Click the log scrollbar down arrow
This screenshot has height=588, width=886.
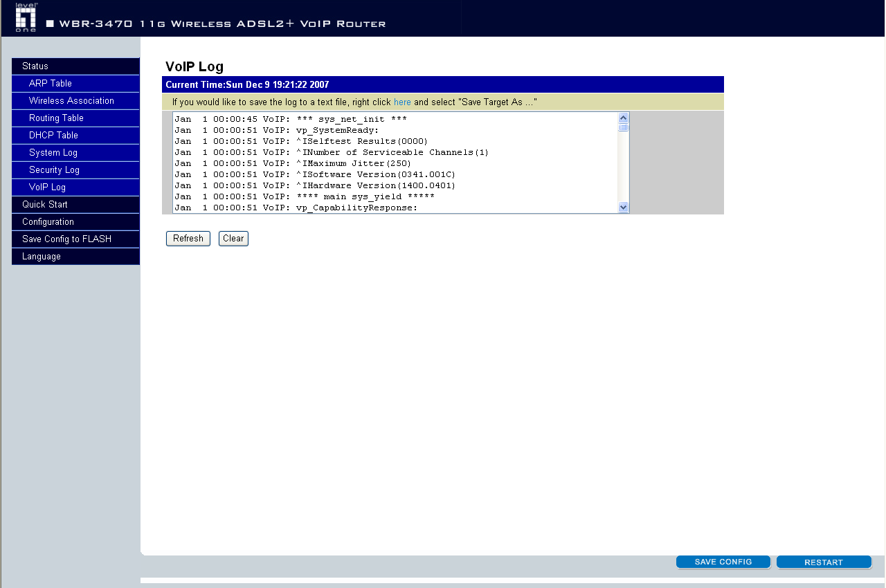point(623,208)
